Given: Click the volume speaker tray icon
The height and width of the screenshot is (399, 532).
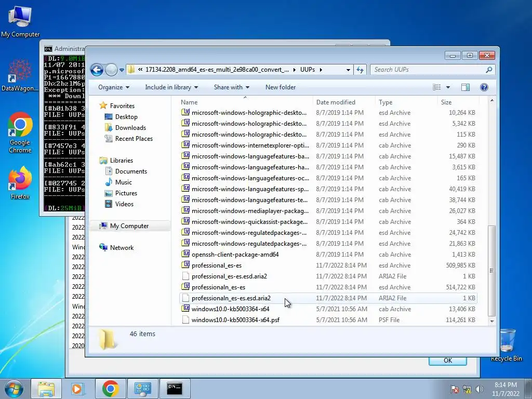Looking at the screenshot, I should tap(479, 389).
